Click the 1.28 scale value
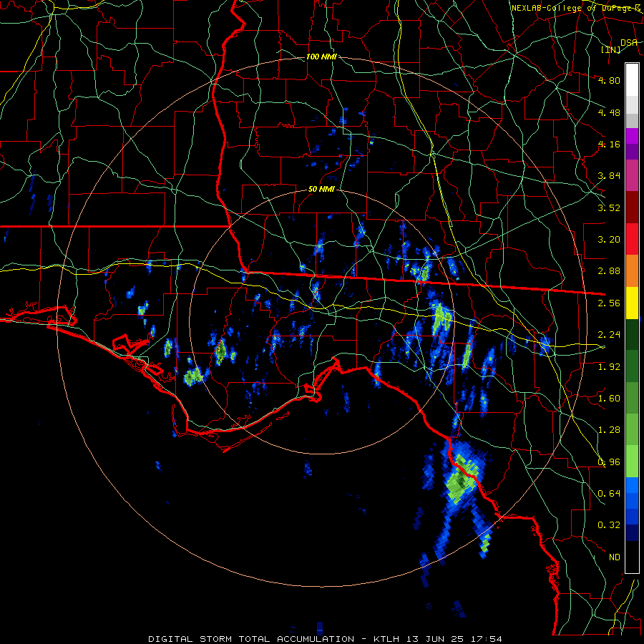The width and height of the screenshot is (644, 644). (609, 430)
